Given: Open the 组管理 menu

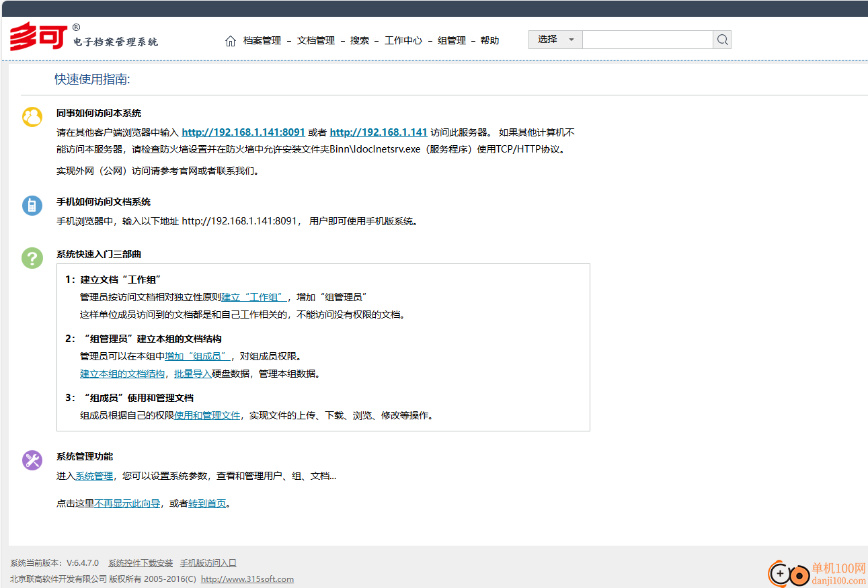Looking at the screenshot, I should point(452,40).
